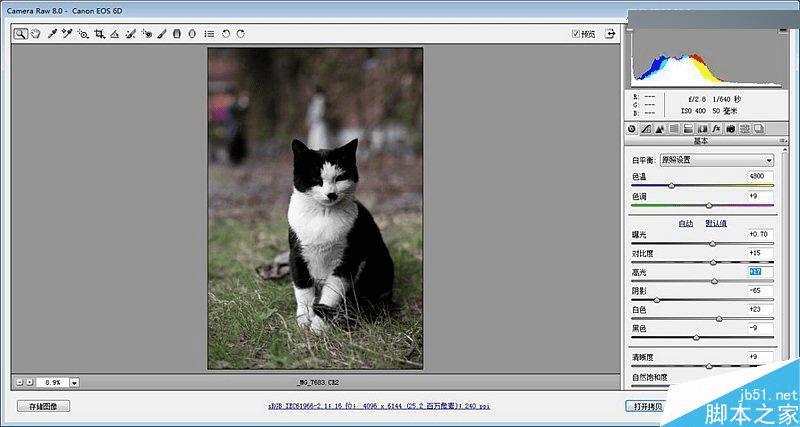Viewport: 800px width, 427px height.
Task: Expand the 白平衡 white balance dropdown
Action: tap(717, 160)
